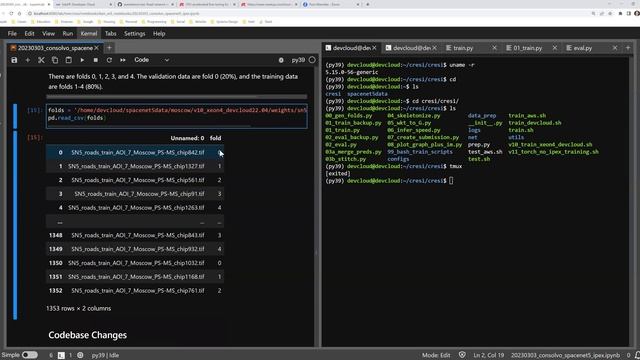Click the 'Codebase Changes' heading

[x=87, y=335]
